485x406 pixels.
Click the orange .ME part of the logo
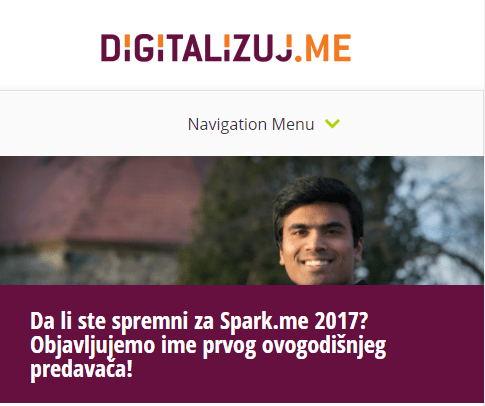pyautogui.click(x=323, y=48)
